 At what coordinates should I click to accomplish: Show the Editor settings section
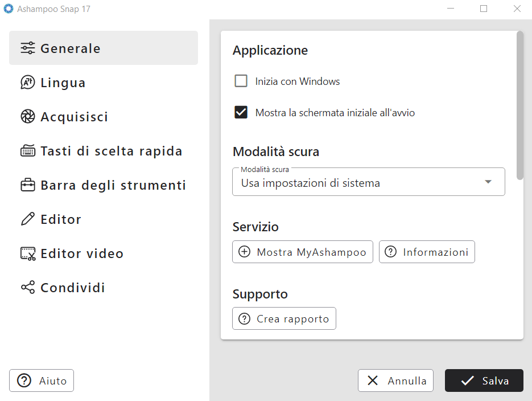(104, 219)
